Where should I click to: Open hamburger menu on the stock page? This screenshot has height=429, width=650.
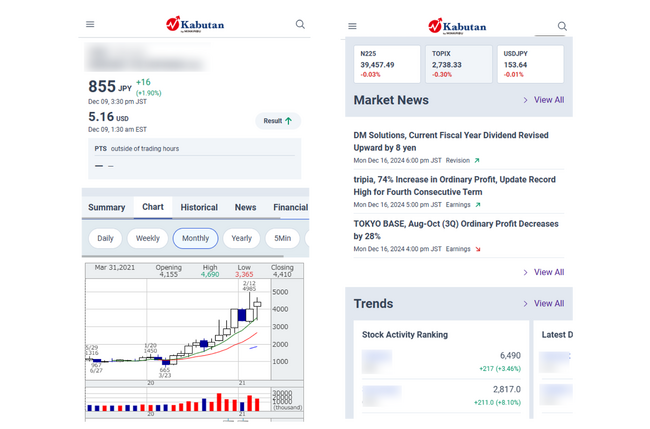90,24
